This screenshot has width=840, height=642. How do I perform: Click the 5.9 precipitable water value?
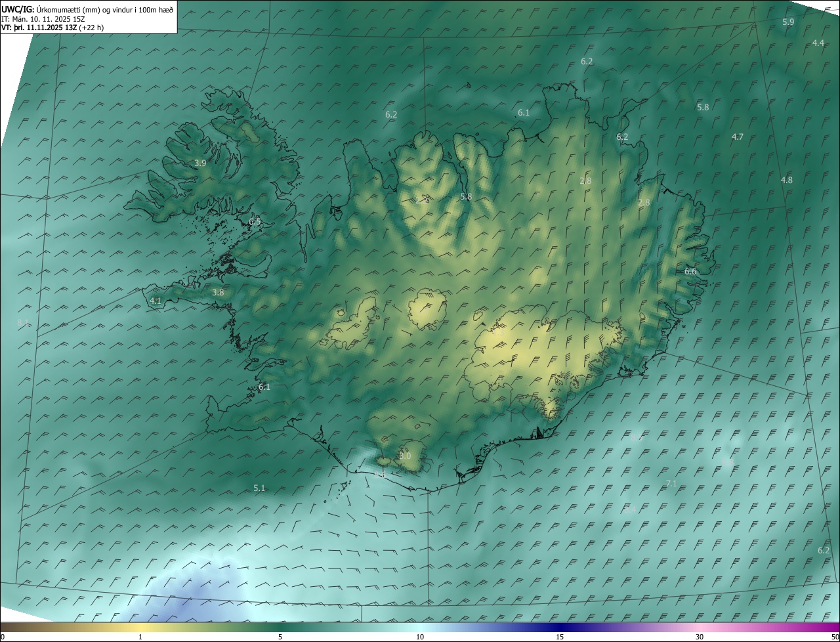pos(788,22)
